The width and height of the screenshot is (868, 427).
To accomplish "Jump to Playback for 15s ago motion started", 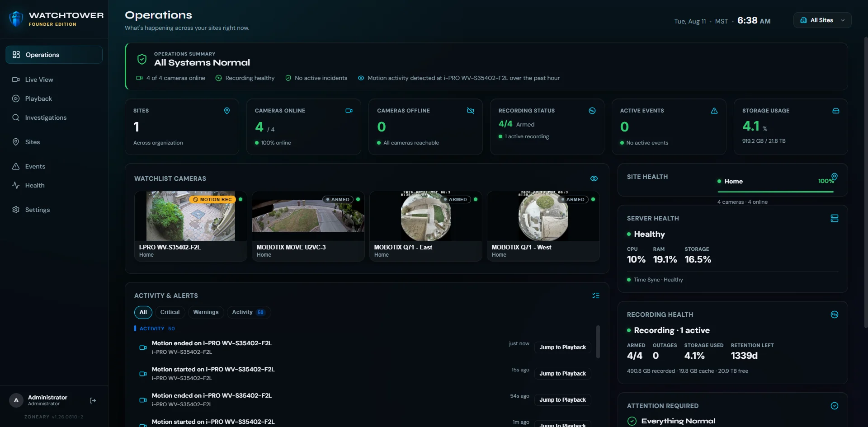I will 563,374.
